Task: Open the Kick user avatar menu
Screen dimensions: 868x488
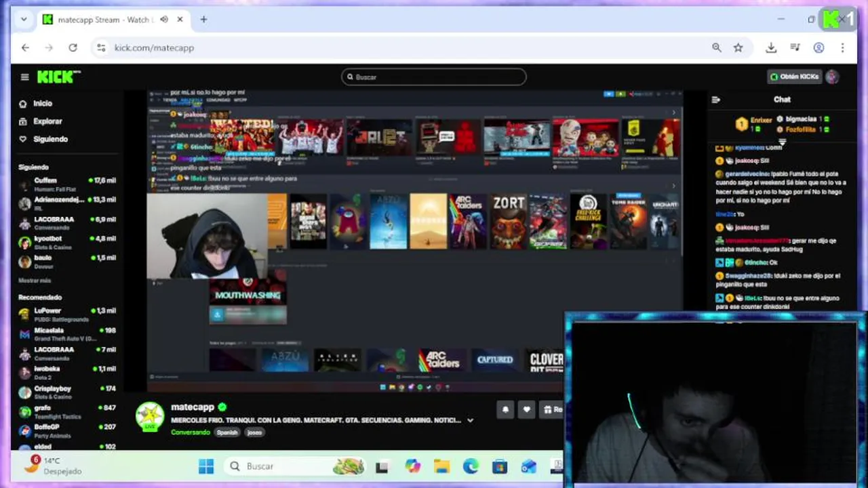Action: click(833, 77)
